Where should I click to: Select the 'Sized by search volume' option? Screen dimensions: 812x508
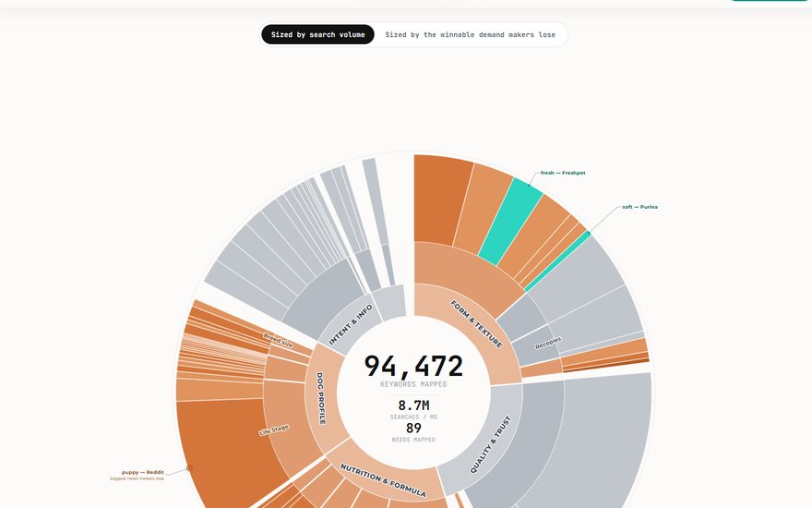click(x=317, y=34)
